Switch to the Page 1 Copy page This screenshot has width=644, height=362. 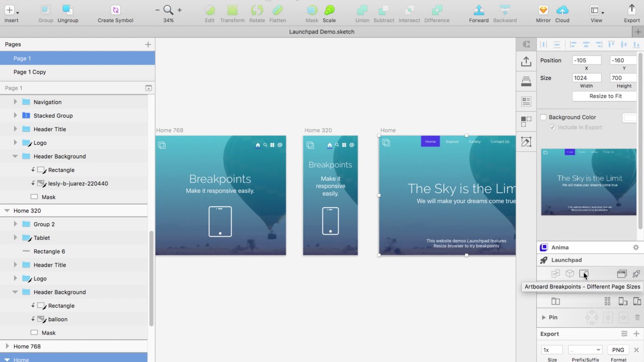pyautogui.click(x=30, y=72)
